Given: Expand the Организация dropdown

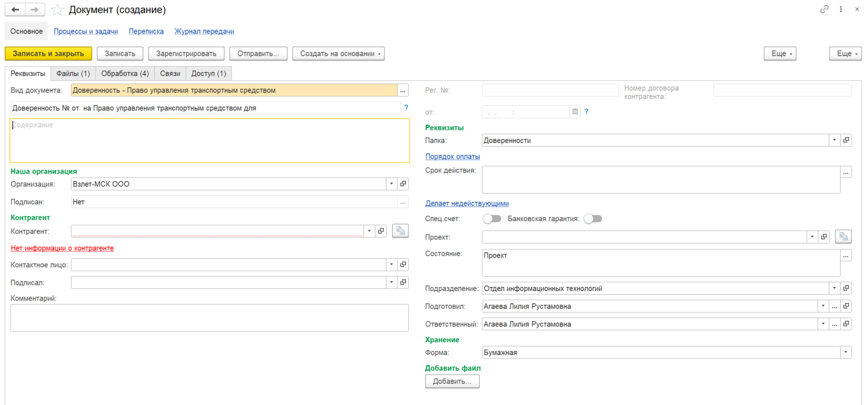Looking at the screenshot, I should pos(391,184).
